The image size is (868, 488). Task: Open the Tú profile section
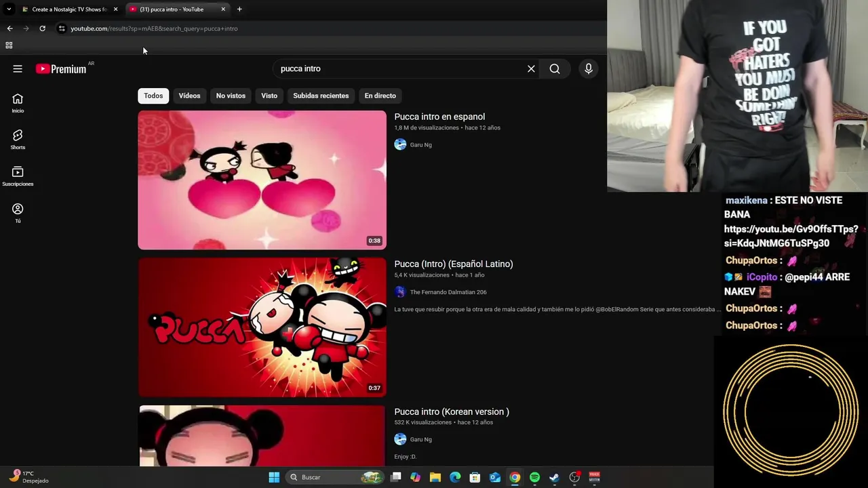click(x=18, y=213)
